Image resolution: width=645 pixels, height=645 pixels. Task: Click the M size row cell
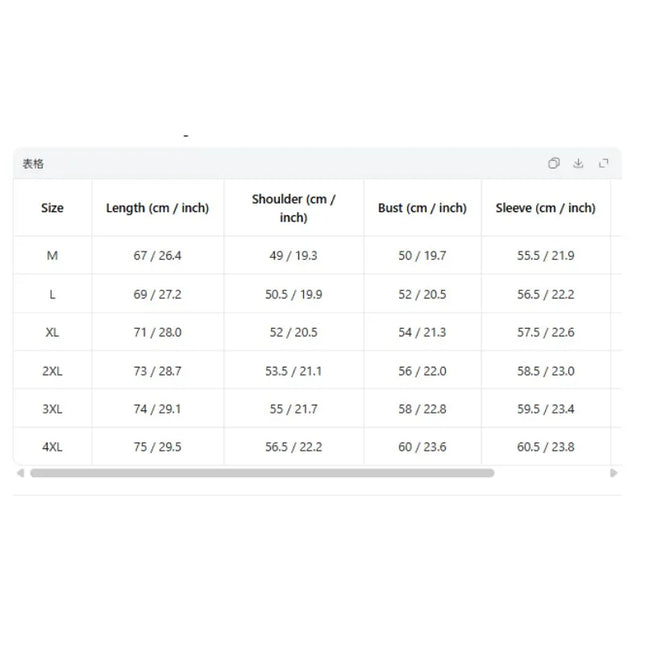coord(52,255)
